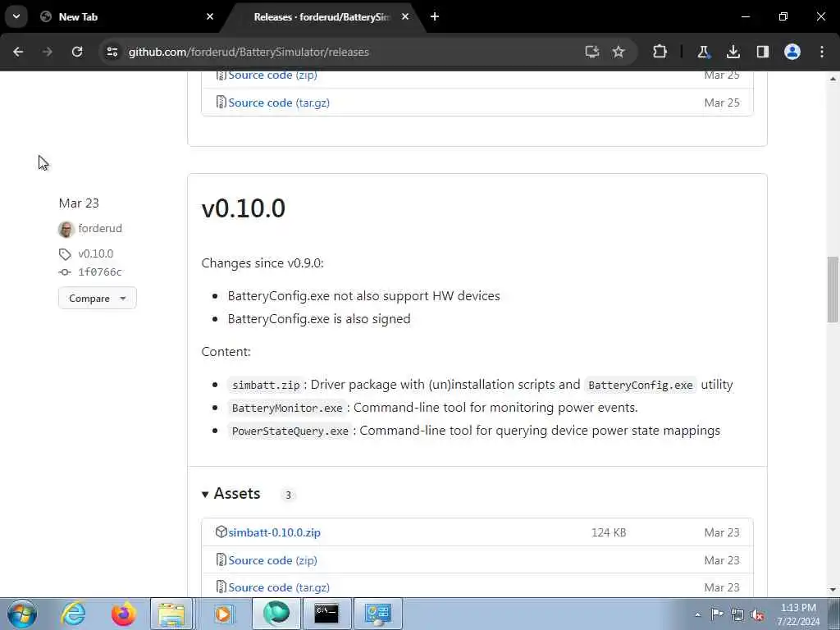
Task: Click the BatteryMonitor.exe code label
Action: click(x=287, y=409)
